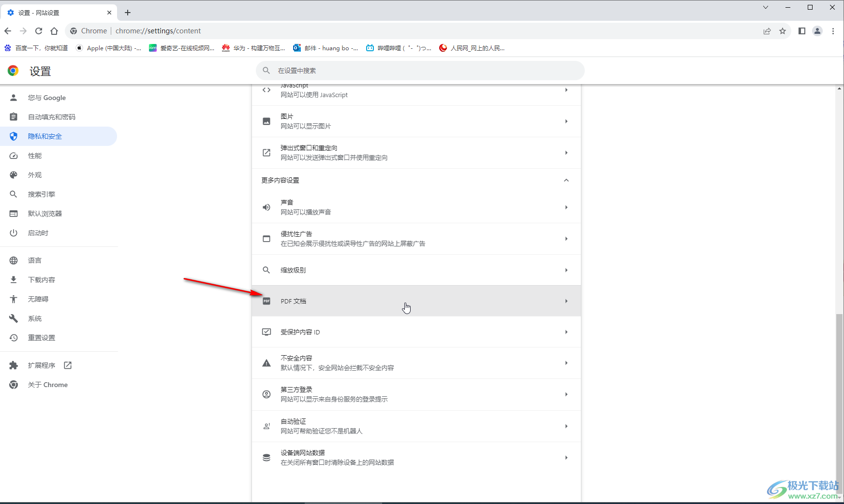
Task: Open the side panel icon
Action: (x=802, y=31)
